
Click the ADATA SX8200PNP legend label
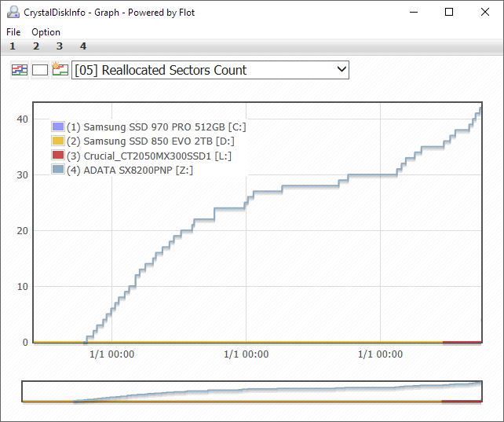pos(130,170)
